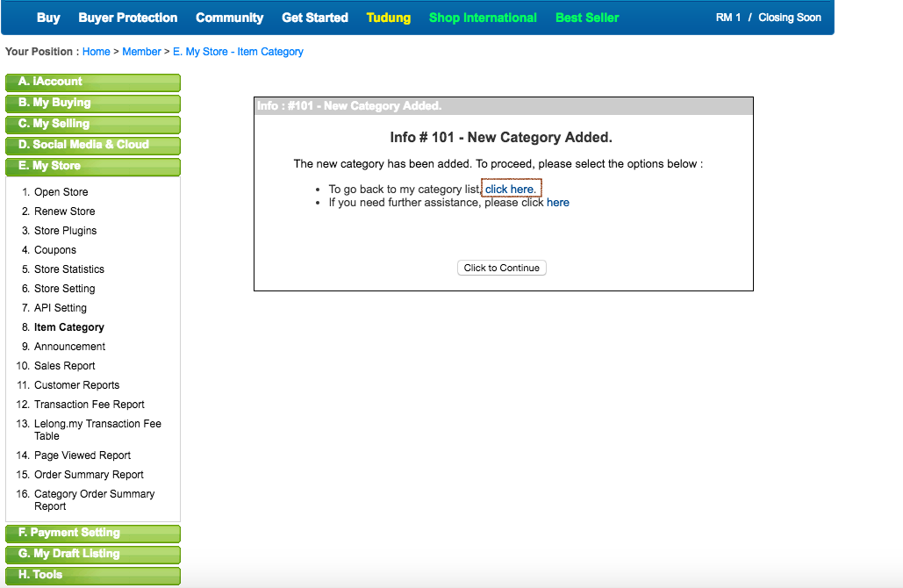The height and width of the screenshot is (588, 903).
Task: Expand the F. Payment Setting section
Action: [x=93, y=534]
